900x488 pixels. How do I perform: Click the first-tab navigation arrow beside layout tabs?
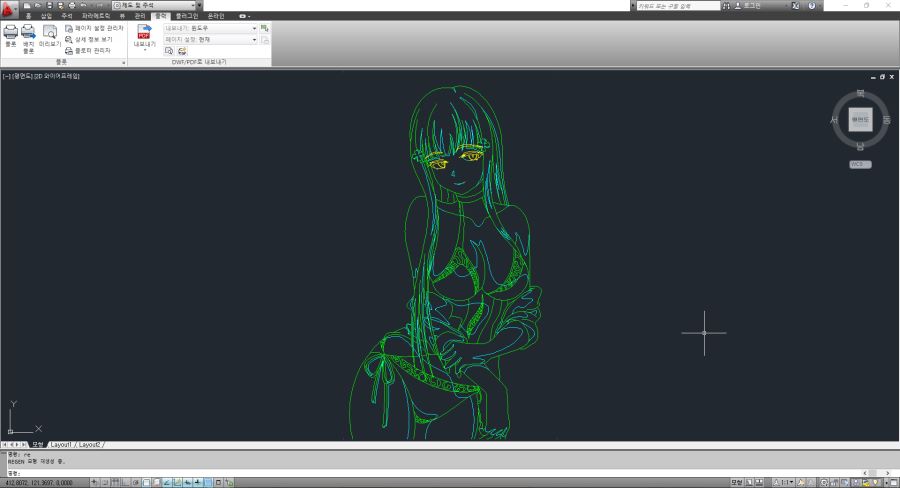coord(5,444)
